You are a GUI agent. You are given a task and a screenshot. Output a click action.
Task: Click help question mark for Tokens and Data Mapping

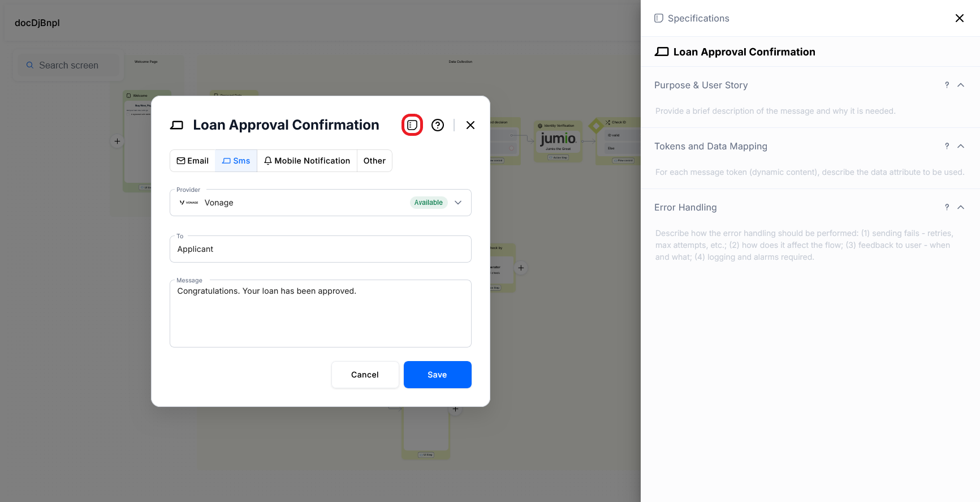point(947,146)
